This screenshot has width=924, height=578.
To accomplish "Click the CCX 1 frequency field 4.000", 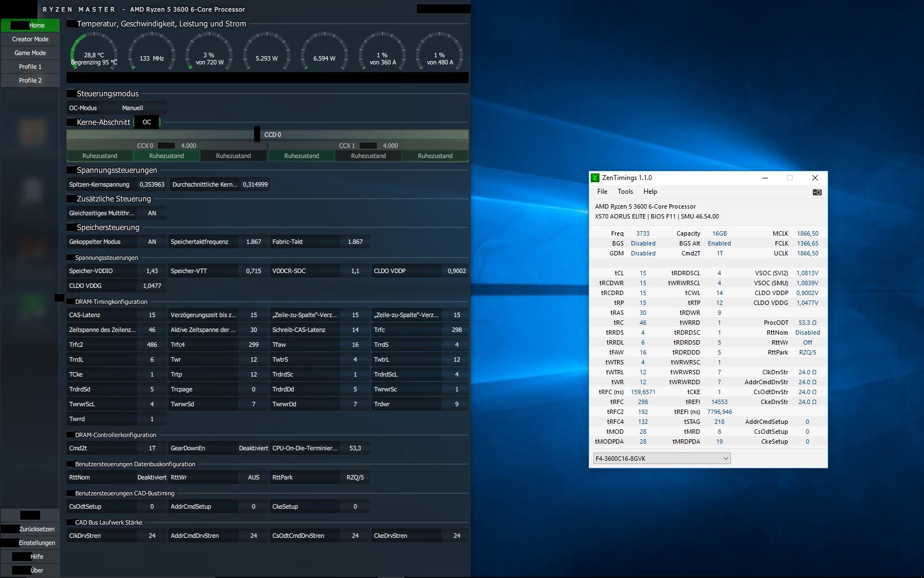I will click(x=391, y=146).
